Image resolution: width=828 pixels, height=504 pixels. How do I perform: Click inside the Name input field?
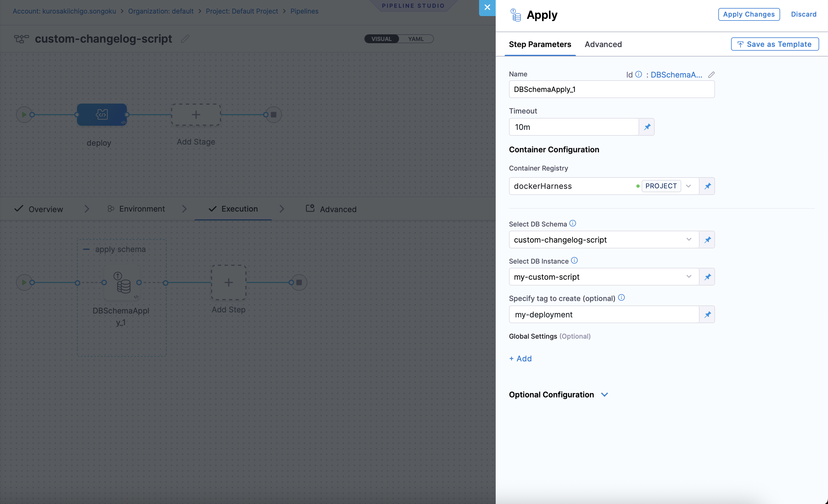coord(612,89)
